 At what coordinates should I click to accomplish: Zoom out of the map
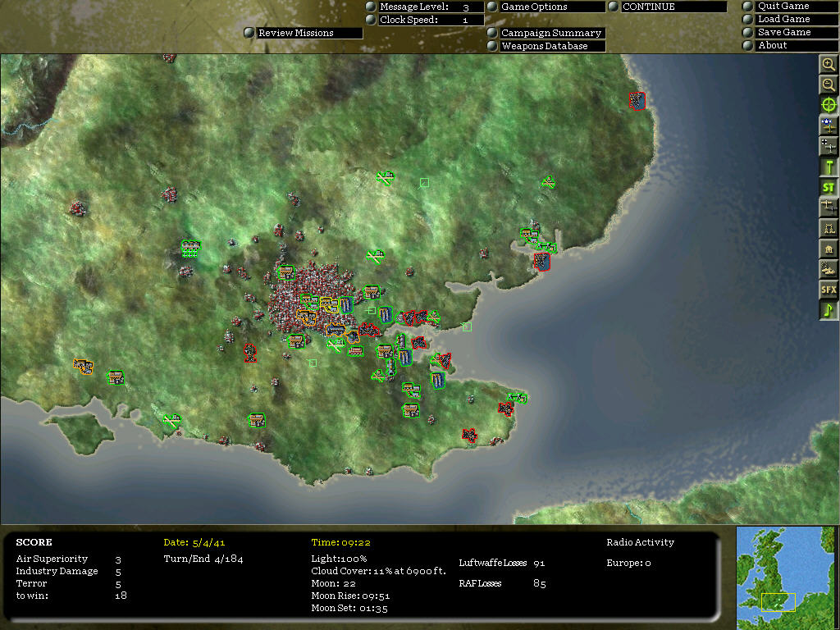829,84
